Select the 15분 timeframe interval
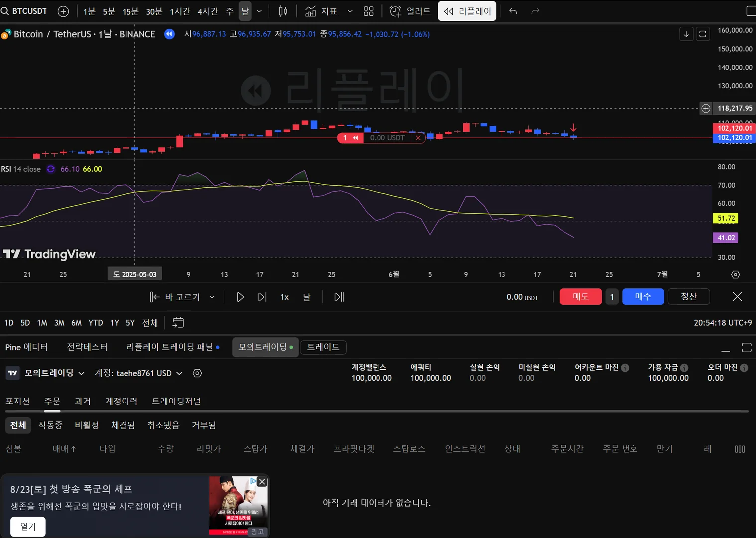Screen dimensions: 756x538 click(130, 11)
